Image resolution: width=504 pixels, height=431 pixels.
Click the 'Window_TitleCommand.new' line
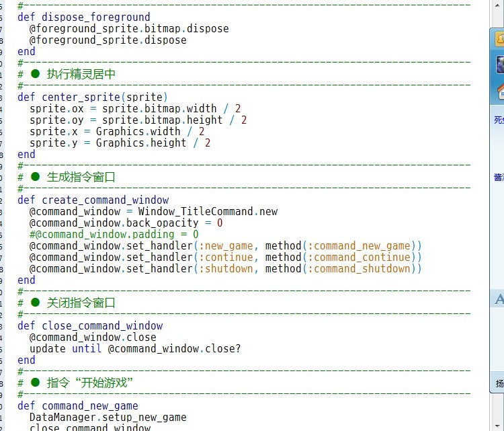point(154,211)
